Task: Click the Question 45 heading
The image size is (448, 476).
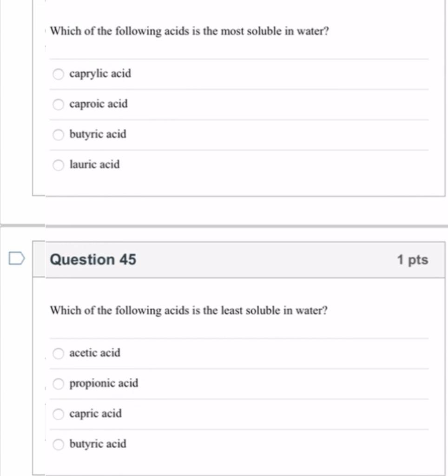Action: click(x=93, y=259)
